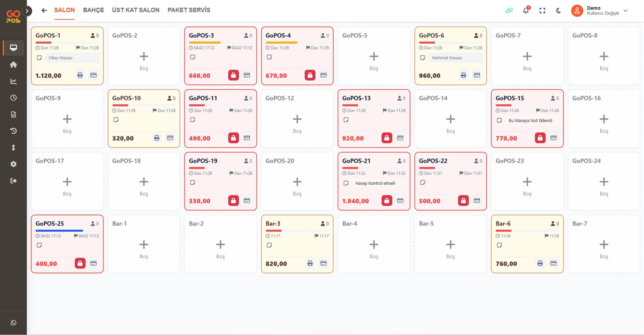Image resolution: width=644 pixels, height=335 pixels.
Task: Open payment card icon on GoPOS-25
Action: pyautogui.click(x=93, y=263)
